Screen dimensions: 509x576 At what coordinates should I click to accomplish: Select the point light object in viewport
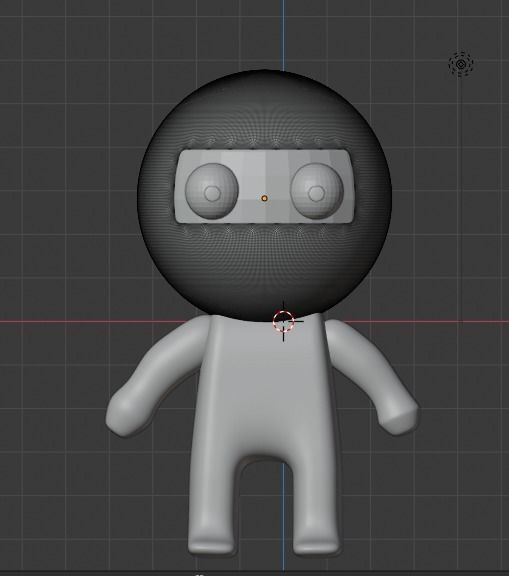point(461,64)
